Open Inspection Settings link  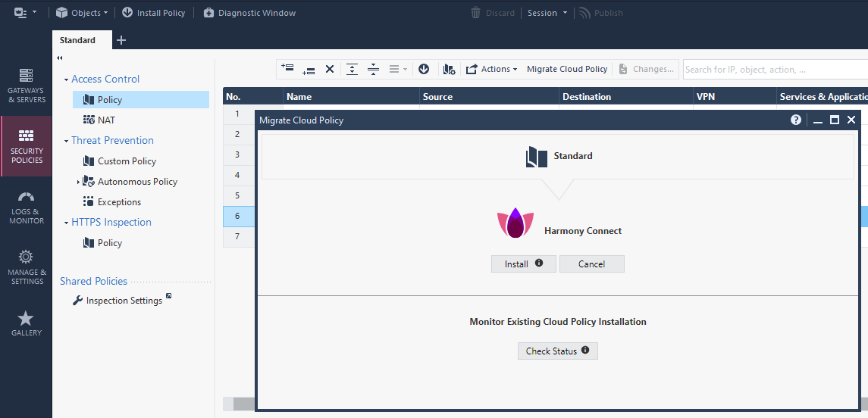point(122,300)
